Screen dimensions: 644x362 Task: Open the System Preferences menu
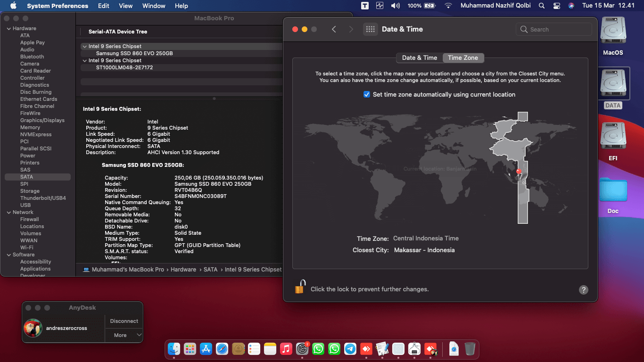(58, 6)
